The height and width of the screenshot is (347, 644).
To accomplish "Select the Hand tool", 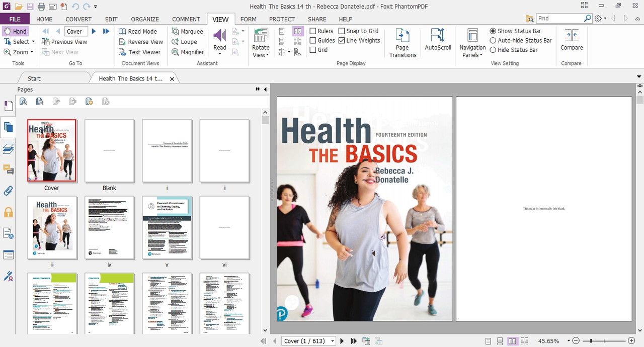I will pos(15,31).
